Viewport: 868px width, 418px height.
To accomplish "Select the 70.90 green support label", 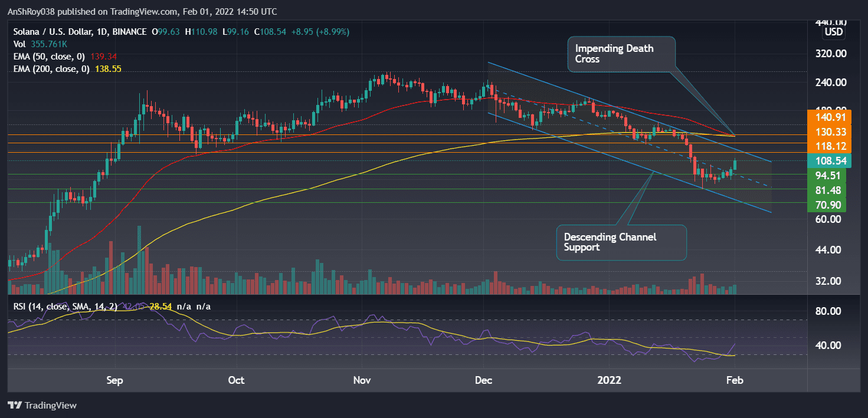I will [x=828, y=205].
